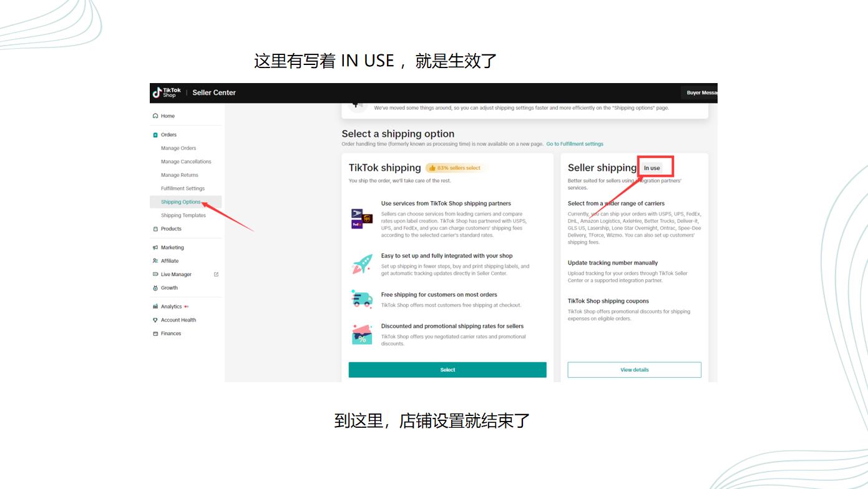868x489 pixels.
Task: Click the thumbs-up icon in sellers badge
Action: coord(432,168)
